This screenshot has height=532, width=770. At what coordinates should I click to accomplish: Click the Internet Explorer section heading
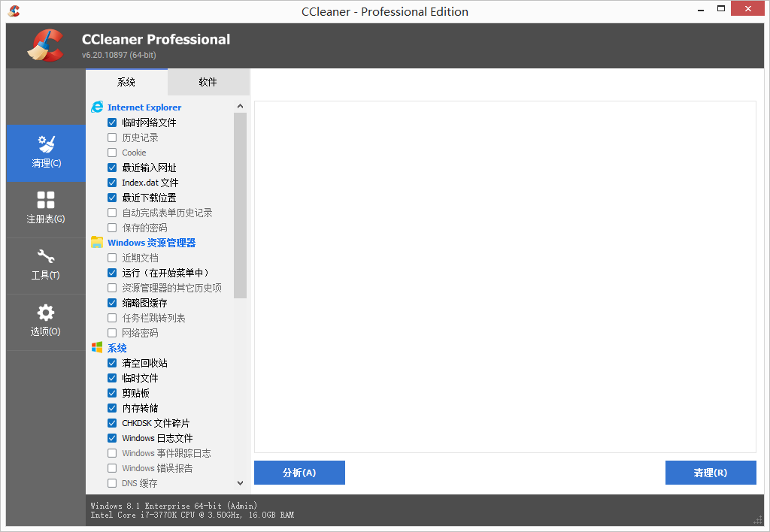point(144,107)
